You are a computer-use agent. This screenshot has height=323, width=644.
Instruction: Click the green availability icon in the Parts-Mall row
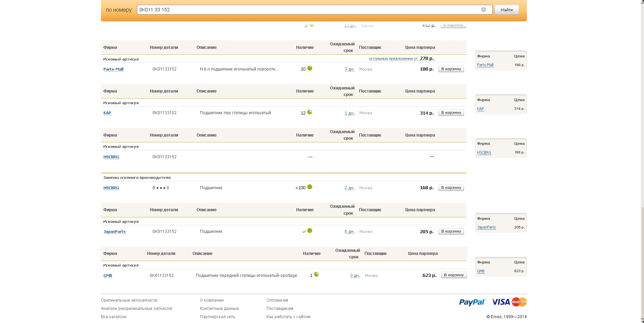tap(310, 68)
